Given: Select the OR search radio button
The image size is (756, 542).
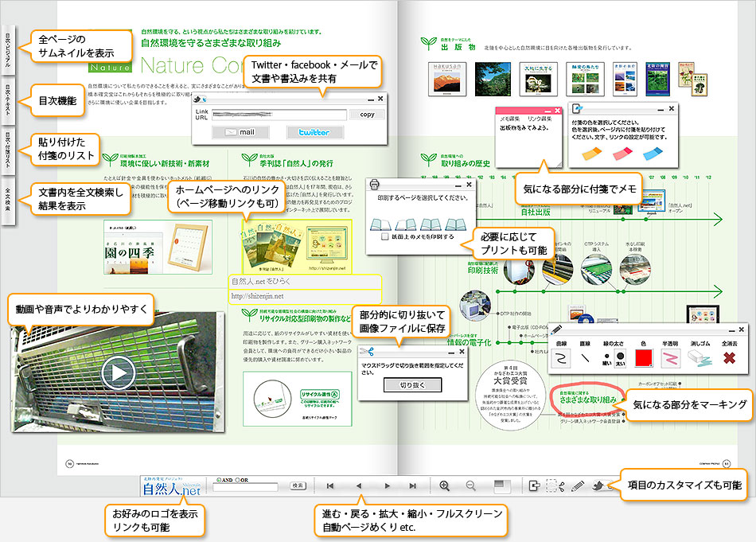Looking at the screenshot, I should pyautogui.click(x=237, y=480).
